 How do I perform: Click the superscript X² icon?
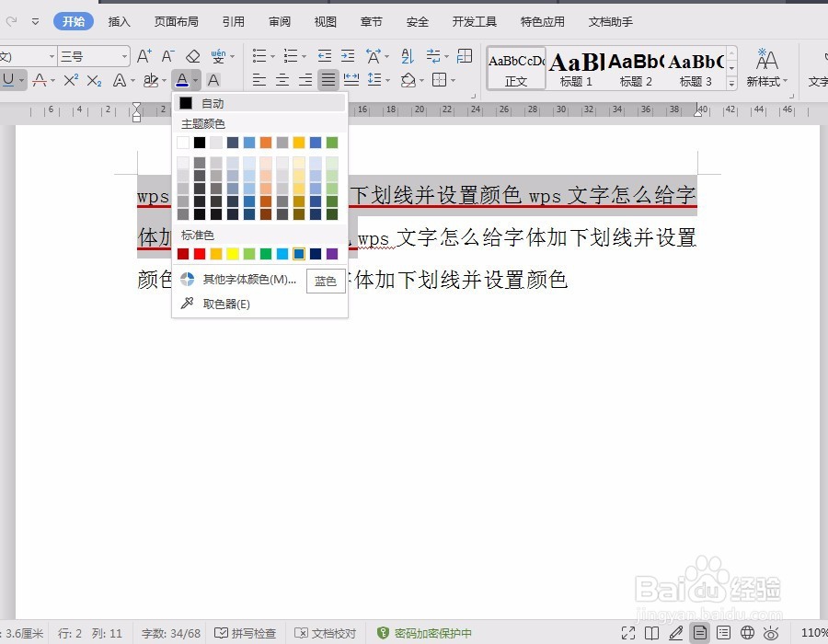click(x=71, y=80)
